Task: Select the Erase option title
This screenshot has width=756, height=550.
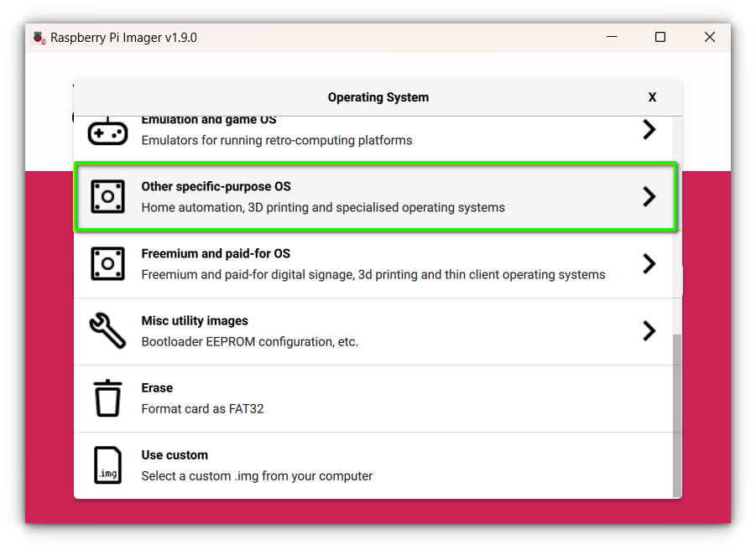Action: point(157,388)
